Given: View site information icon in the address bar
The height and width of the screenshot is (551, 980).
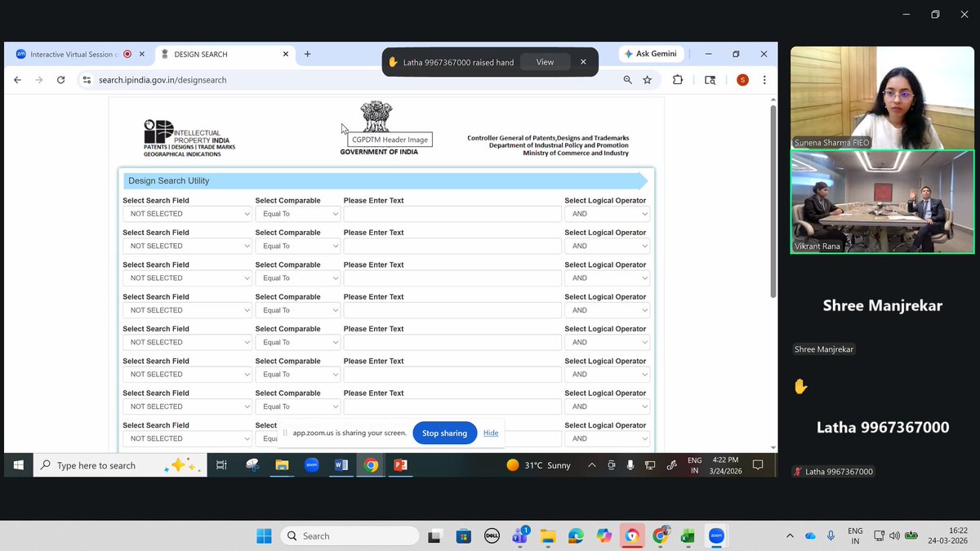Looking at the screenshot, I should [87, 80].
